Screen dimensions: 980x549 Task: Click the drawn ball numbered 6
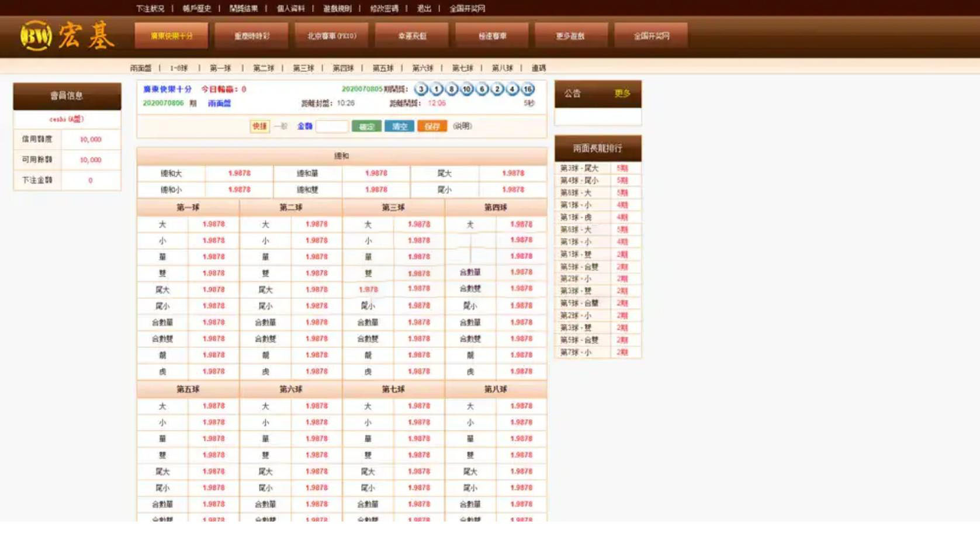tap(482, 89)
